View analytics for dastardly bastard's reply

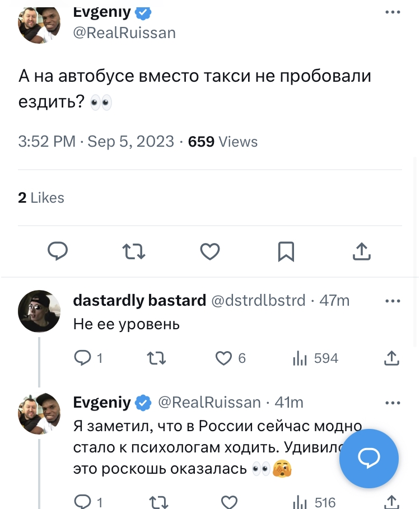click(x=301, y=358)
